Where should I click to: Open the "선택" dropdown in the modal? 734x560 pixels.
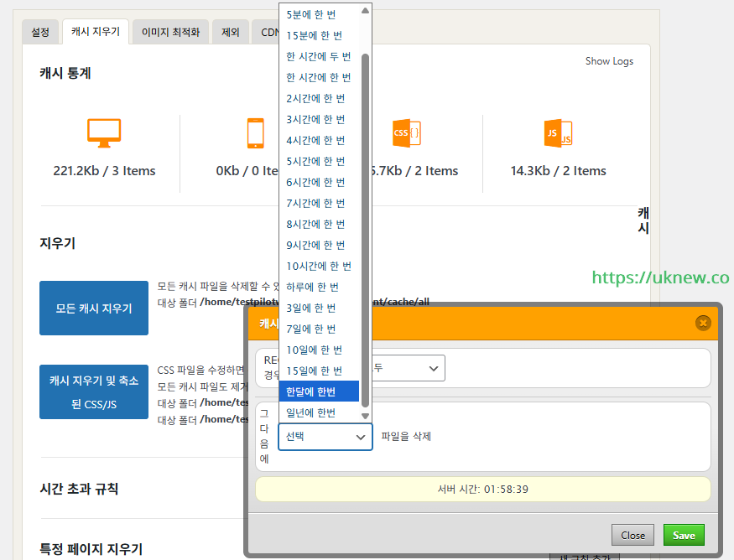(x=325, y=437)
